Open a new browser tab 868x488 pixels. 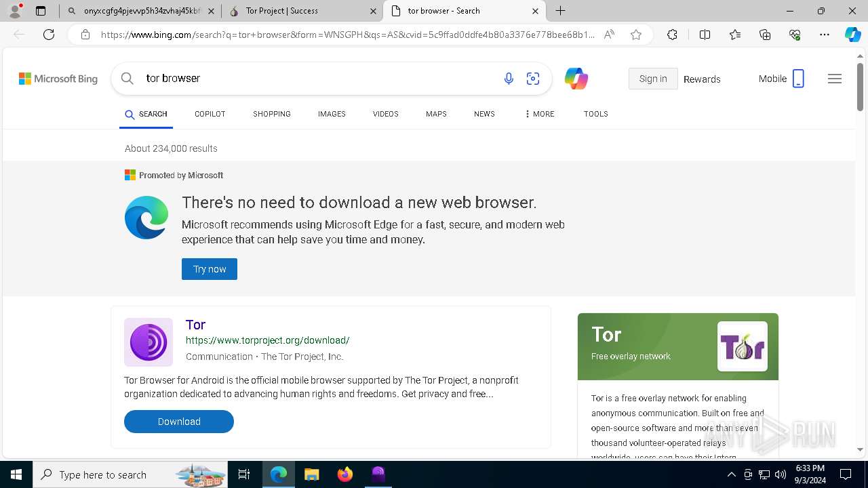coord(560,11)
